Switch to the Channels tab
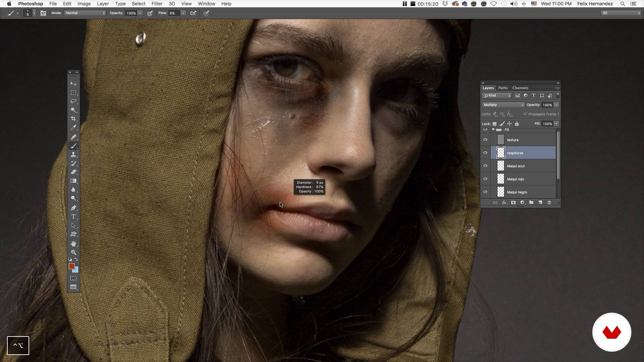Image resolution: width=644 pixels, height=362 pixels. [520, 88]
